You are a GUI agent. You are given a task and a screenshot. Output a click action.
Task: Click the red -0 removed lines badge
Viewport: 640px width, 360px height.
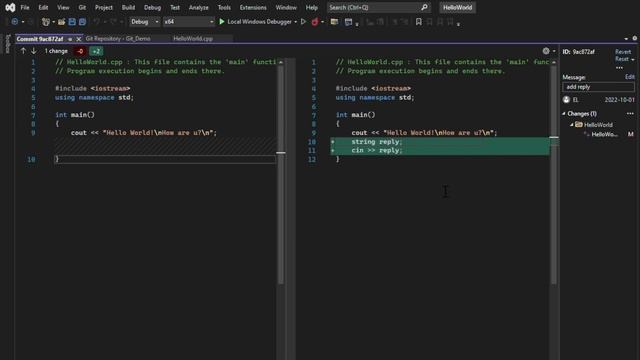[80, 51]
